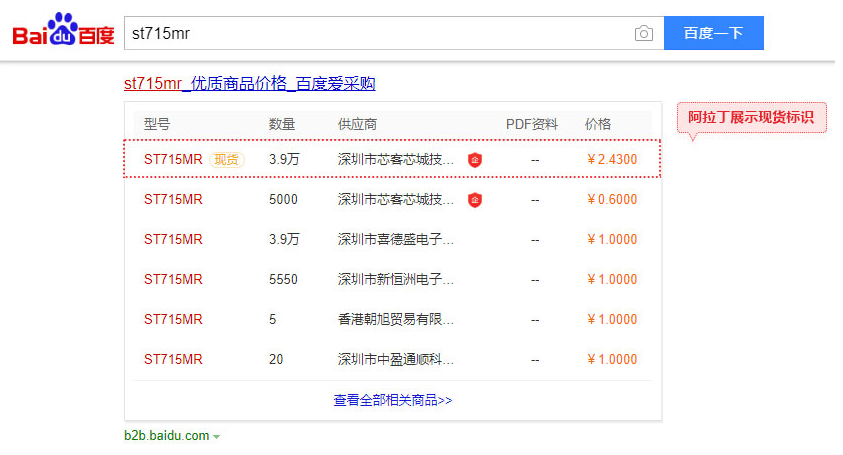
Task: Click supplier 深圳市芯客芯城技 in ¥0.6000 row
Action: point(396,200)
